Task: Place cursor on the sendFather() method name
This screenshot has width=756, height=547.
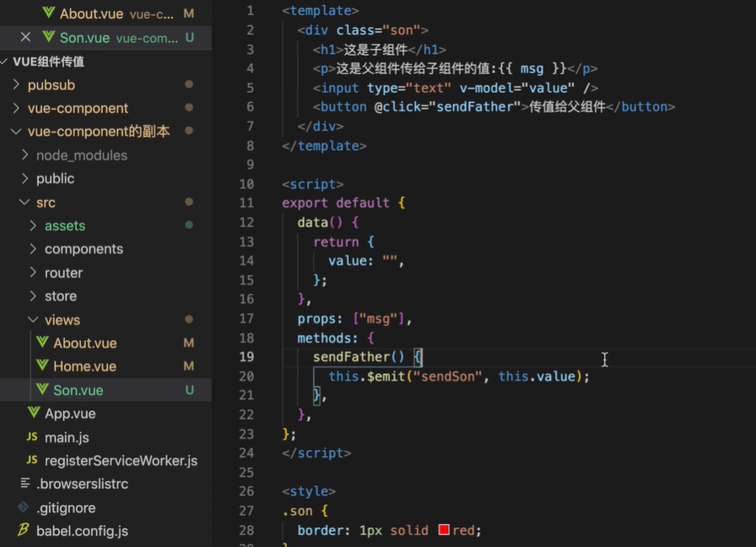Action: pyautogui.click(x=351, y=357)
